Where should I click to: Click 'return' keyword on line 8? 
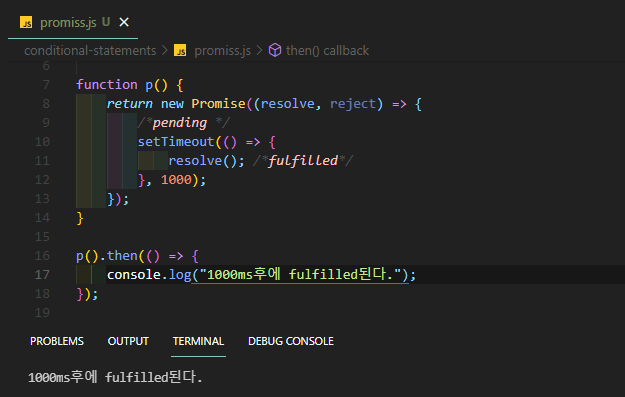click(130, 104)
